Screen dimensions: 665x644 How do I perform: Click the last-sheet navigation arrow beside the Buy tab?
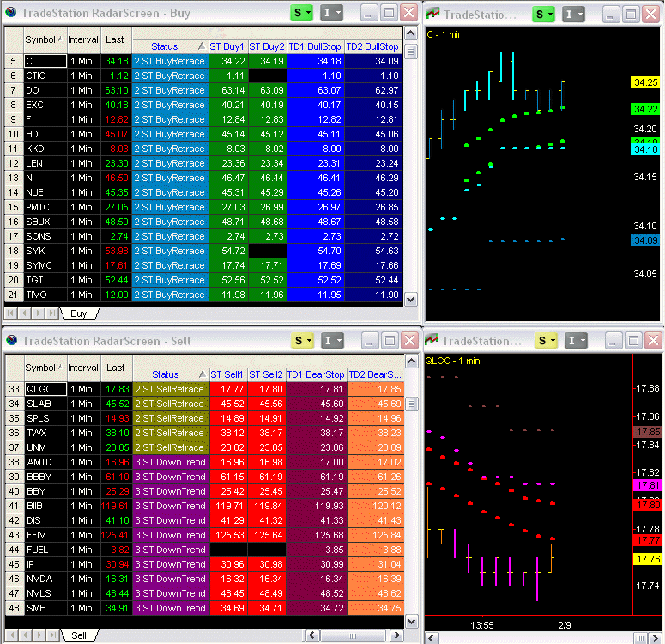coord(51,313)
